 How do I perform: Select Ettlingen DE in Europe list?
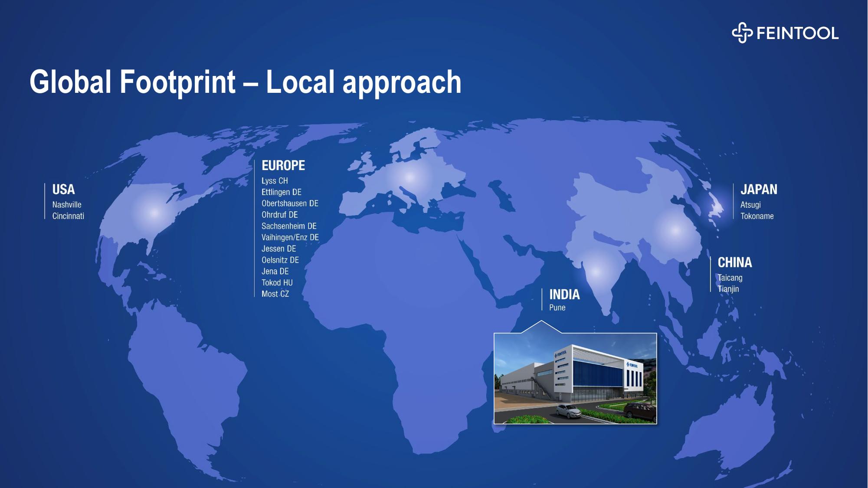click(282, 192)
